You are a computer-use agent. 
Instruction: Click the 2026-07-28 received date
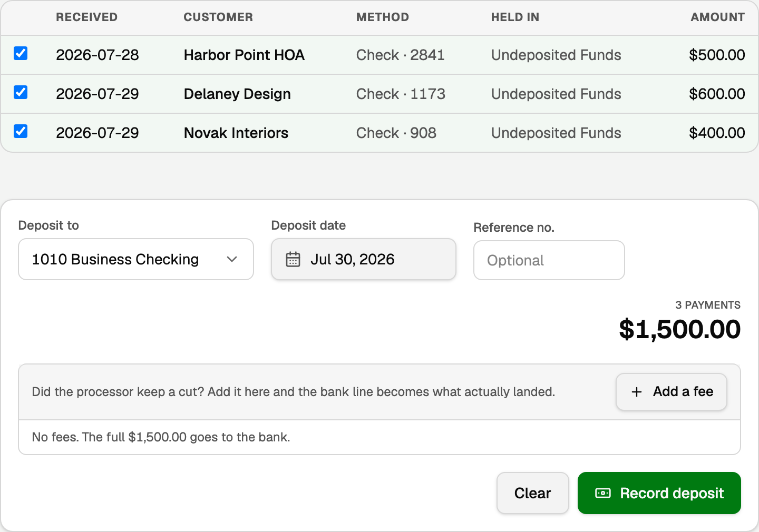98,55
